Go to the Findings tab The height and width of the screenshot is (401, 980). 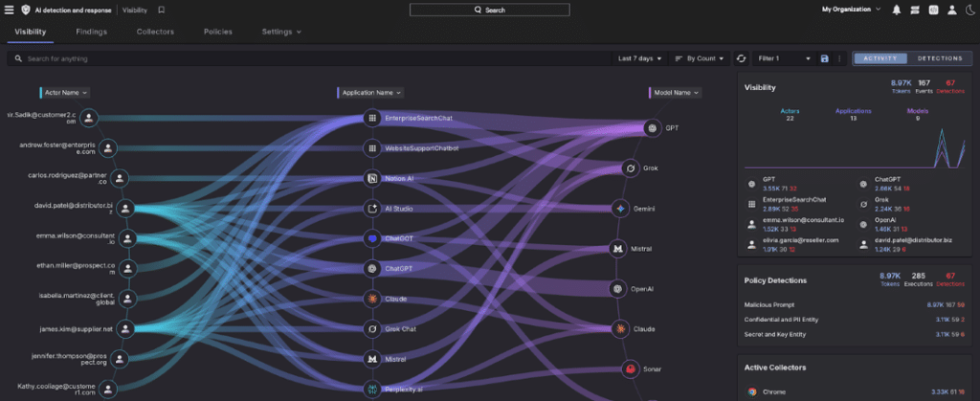coord(92,32)
